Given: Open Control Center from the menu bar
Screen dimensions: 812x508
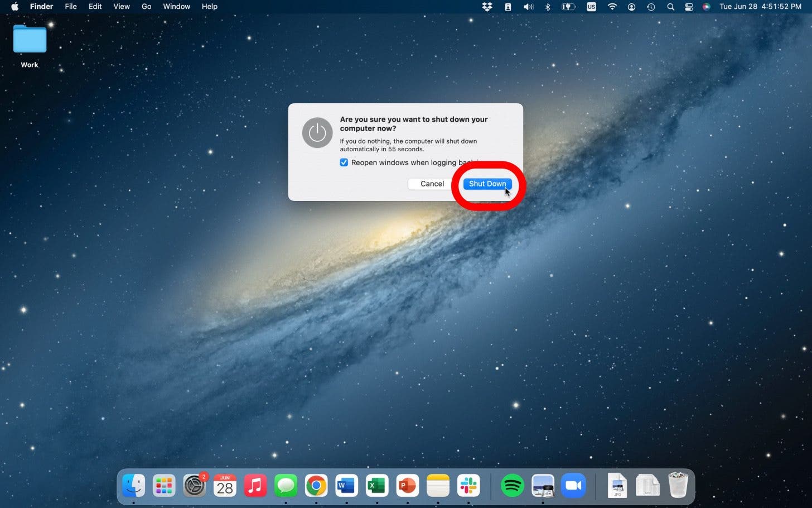Looking at the screenshot, I should coord(689,7).
